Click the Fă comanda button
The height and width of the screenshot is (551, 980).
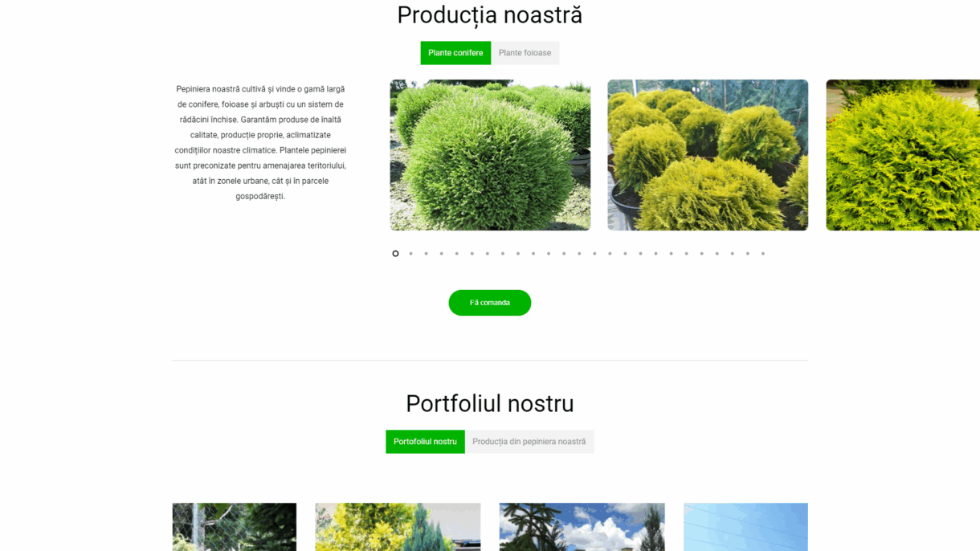(x=490, y=303)
